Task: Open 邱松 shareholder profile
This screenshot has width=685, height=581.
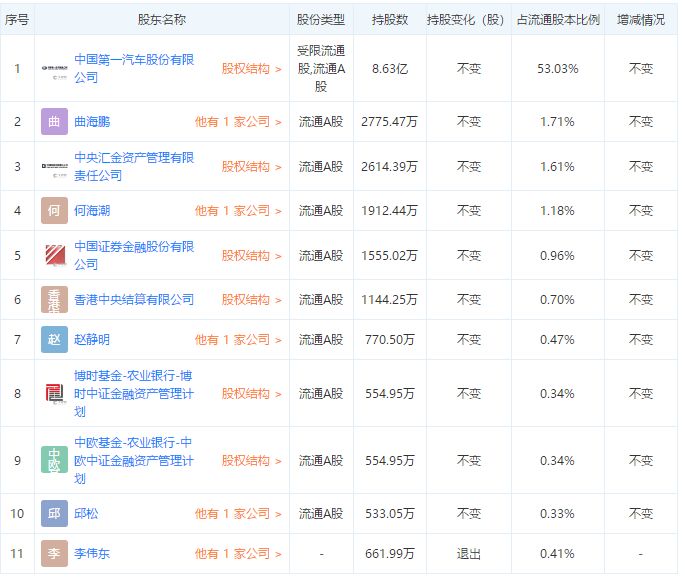Action: (x=86, y=513)
